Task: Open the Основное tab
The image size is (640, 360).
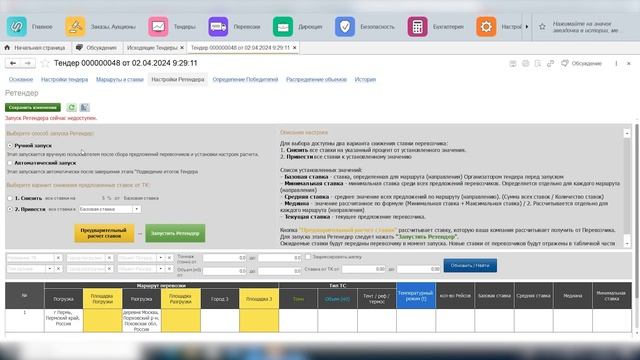Action: 21,80
